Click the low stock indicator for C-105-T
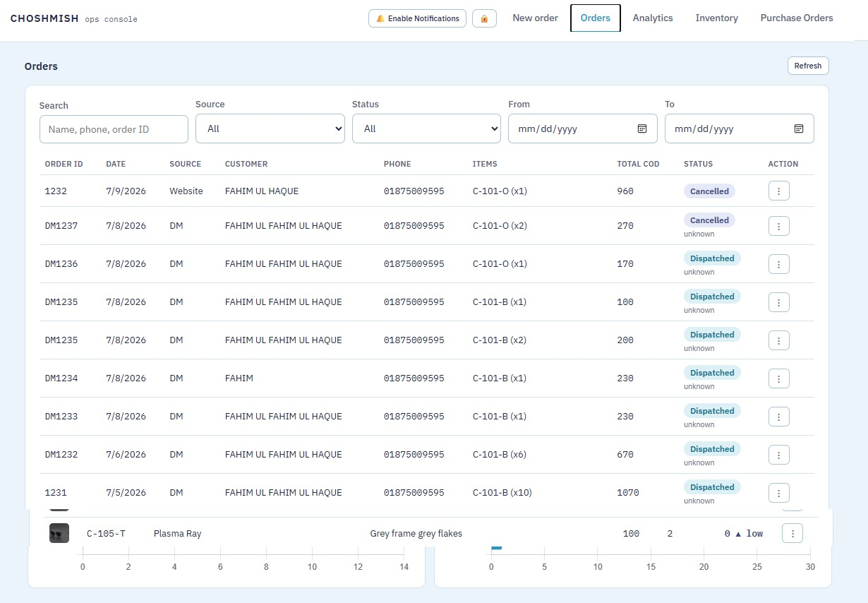This screenshot has height=603, width=868. click(x=744, y=533)
